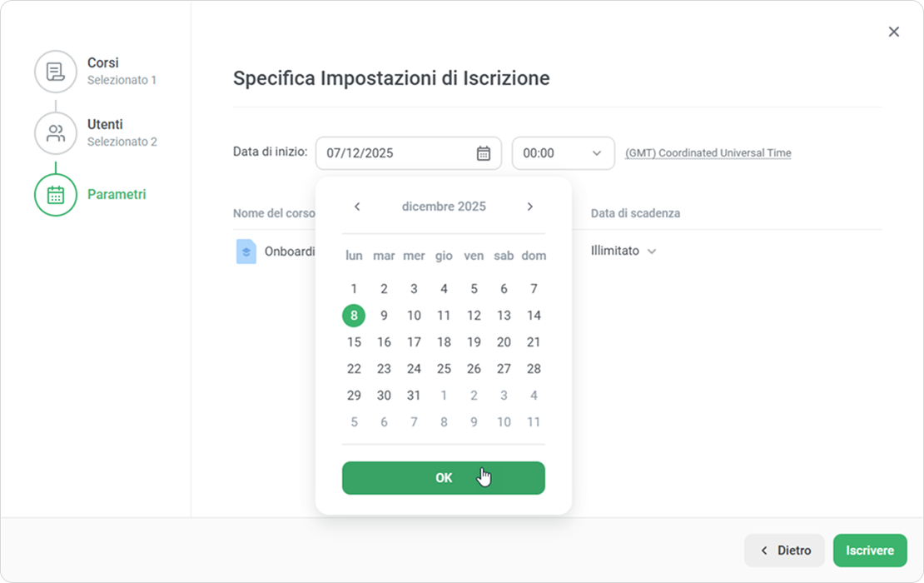Close the enrollment dialog

pyautogui.click(x=894, y=32)
